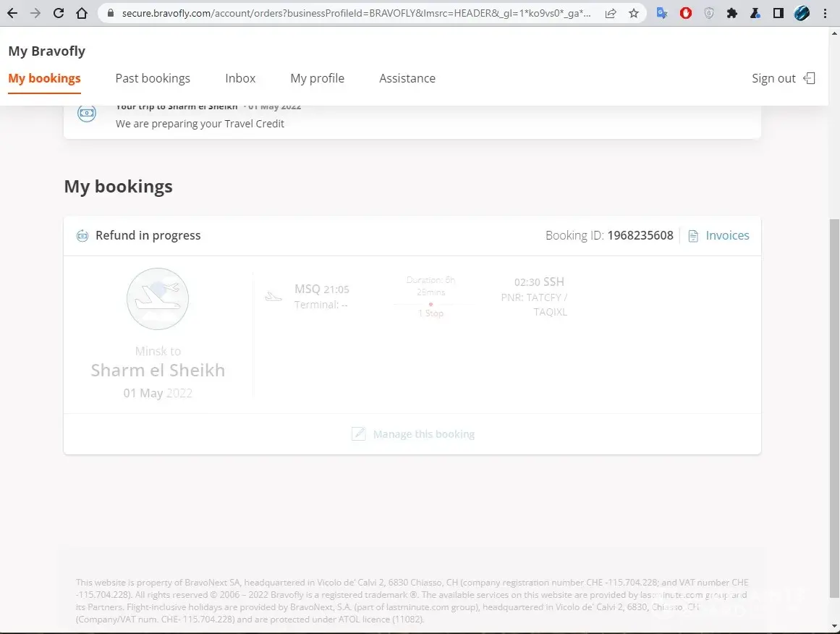Bookmark this page with the star icon
This screenshot has height=634, width=840.
634,14
